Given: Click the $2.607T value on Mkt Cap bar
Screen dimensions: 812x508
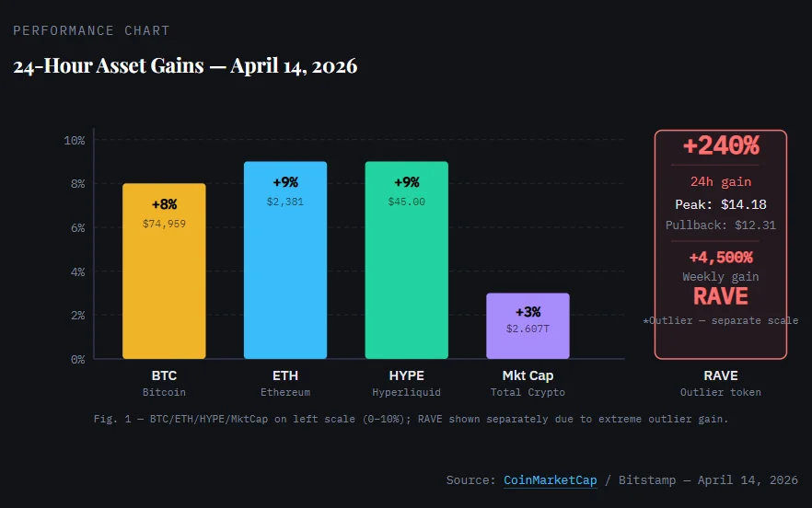Looking at the screenshot, I should click(528, 329).
